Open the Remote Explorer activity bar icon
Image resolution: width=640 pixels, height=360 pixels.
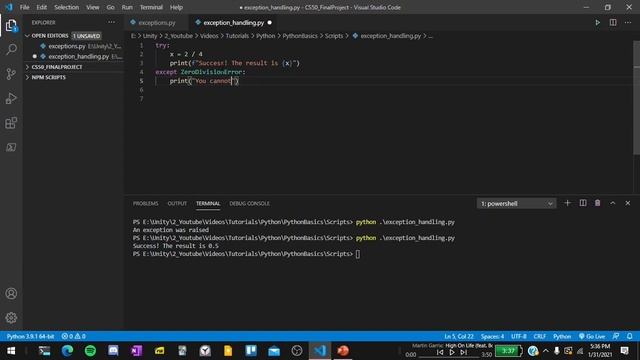tap(11, 147)
